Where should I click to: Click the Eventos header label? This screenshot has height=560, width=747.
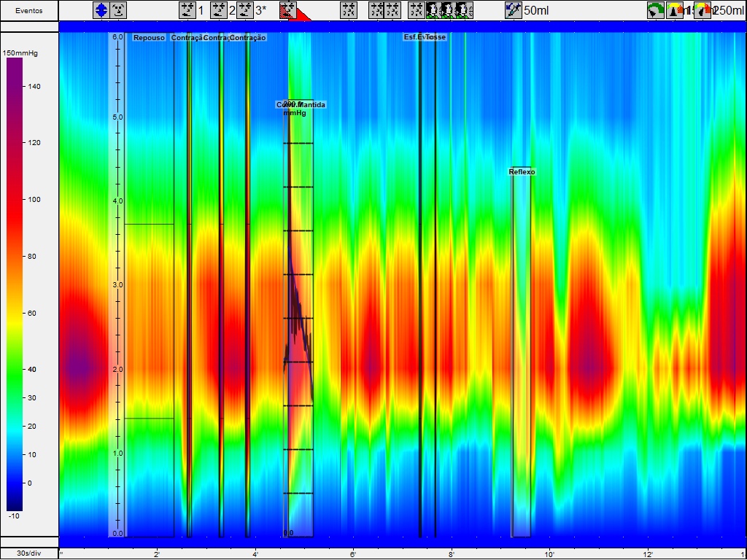point(29,11)
